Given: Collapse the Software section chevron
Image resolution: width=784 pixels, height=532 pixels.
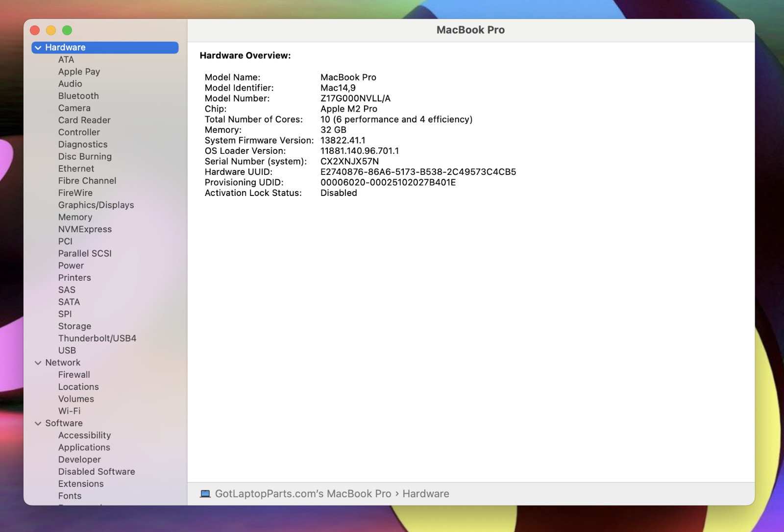Looking at the screenshot, I should [38, 424].
